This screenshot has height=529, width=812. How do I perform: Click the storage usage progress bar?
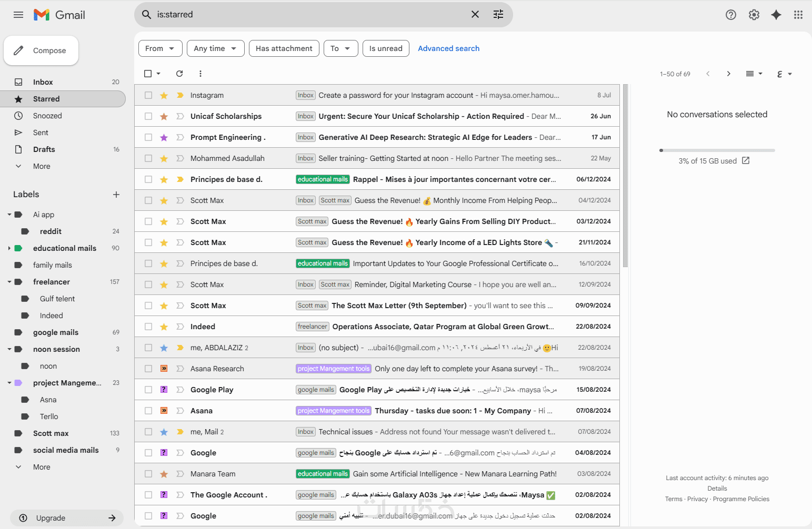(x=717, y=150)
